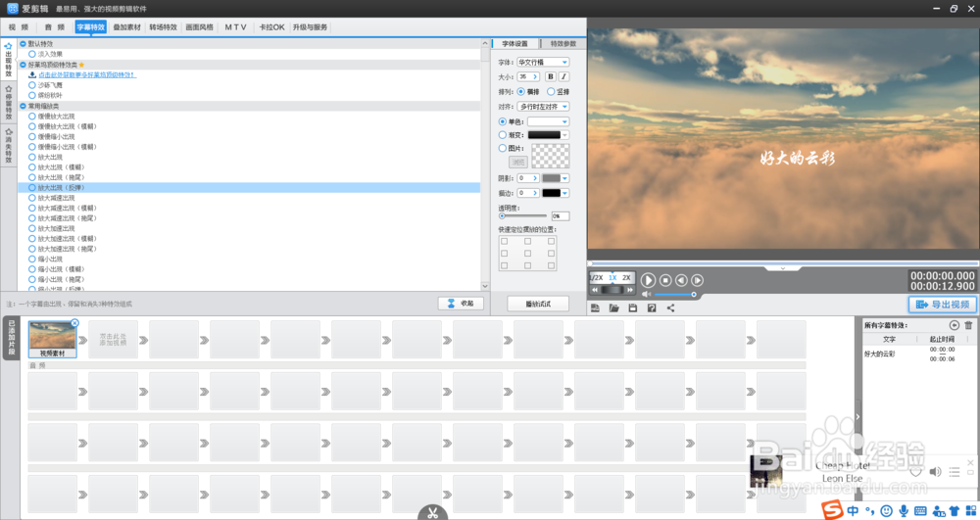
Task: Click the scissors cut icon at bottom
Action: [432, 513]
